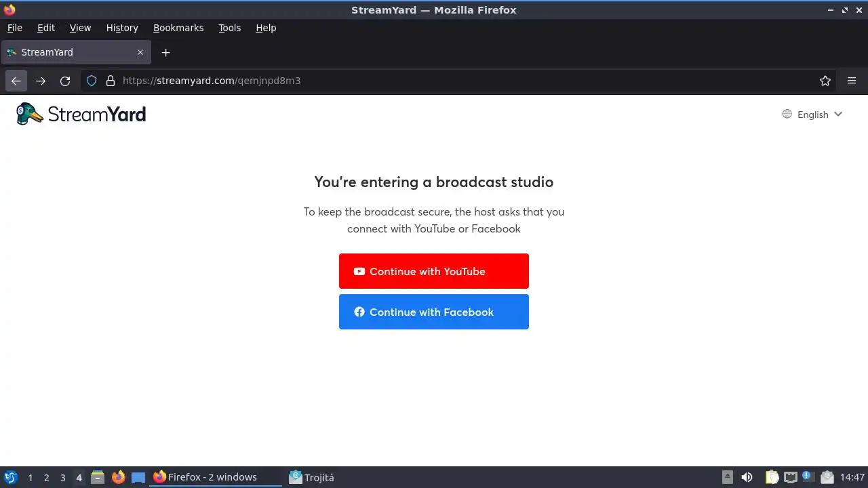This screenshot has height=488, width=868.
Task: Continue with Facebook
Action: click(434, 312)
